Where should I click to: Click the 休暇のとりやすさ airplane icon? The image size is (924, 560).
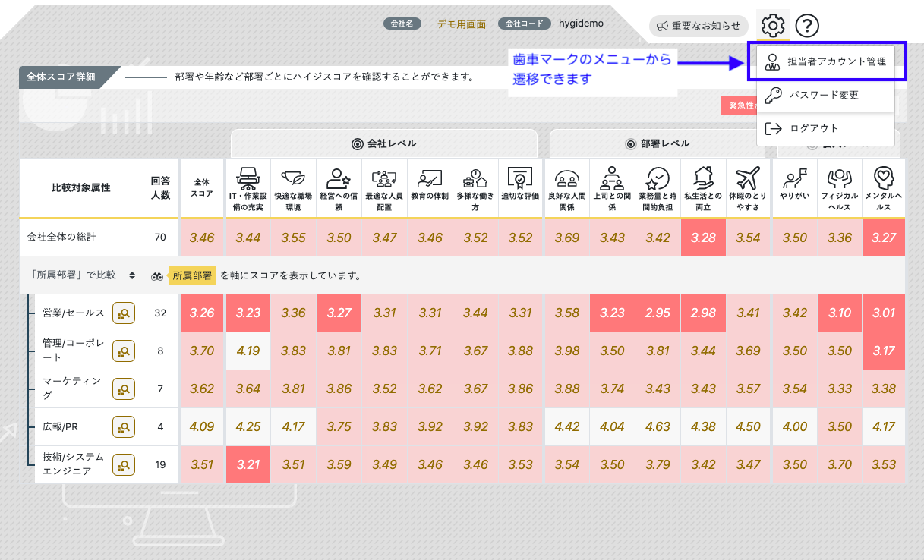749,178
